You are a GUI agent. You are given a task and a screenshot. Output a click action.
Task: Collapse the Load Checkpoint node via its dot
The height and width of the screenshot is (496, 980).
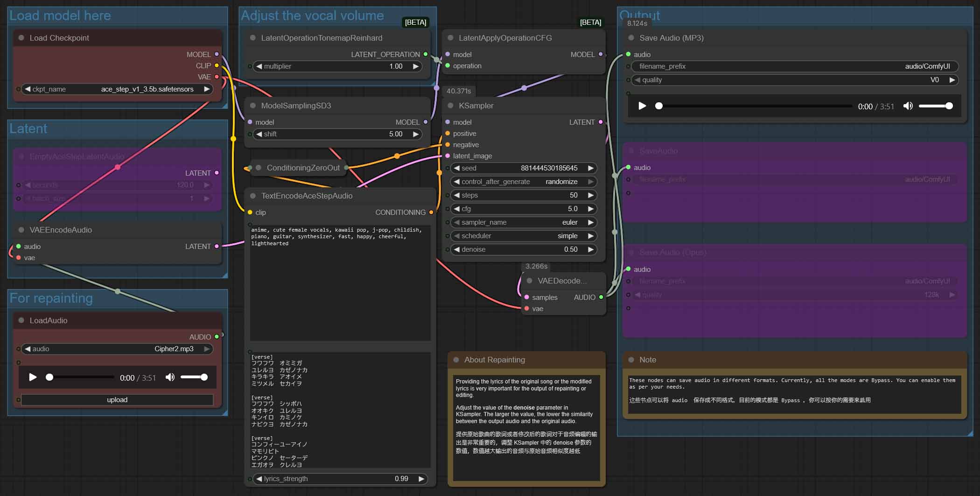click(x=21, y=38)
